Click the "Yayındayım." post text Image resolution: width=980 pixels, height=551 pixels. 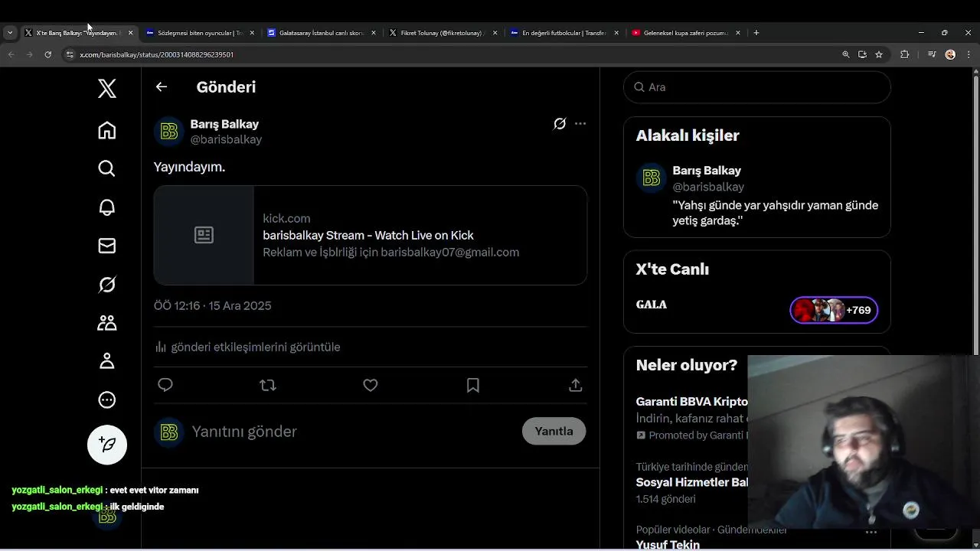point(189,166)
